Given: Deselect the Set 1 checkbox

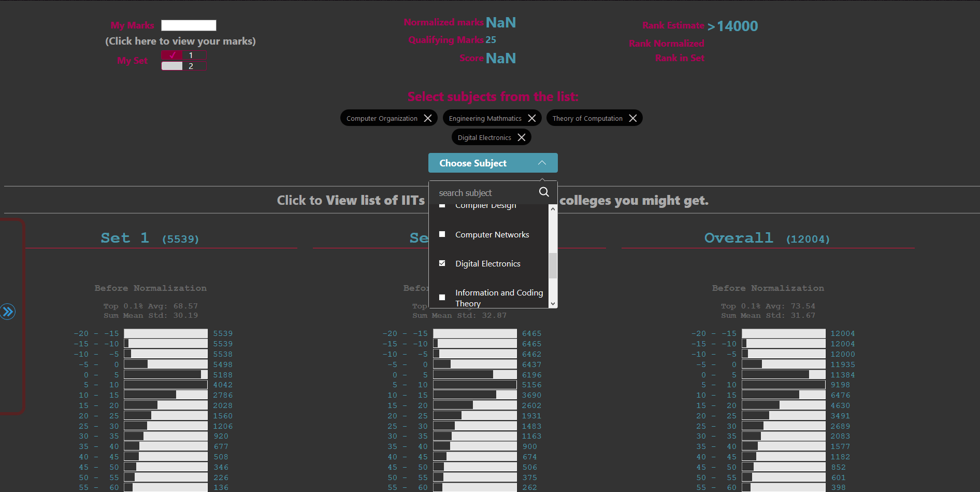Looking at the screenshot, I should (x=171, y=54).
